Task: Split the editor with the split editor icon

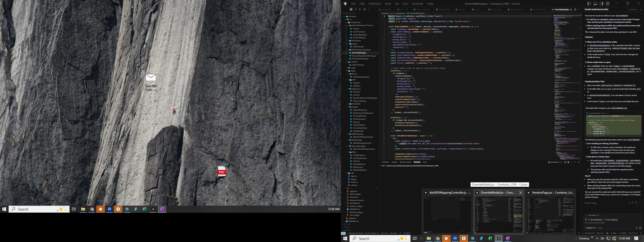Action: pos(575,9)
